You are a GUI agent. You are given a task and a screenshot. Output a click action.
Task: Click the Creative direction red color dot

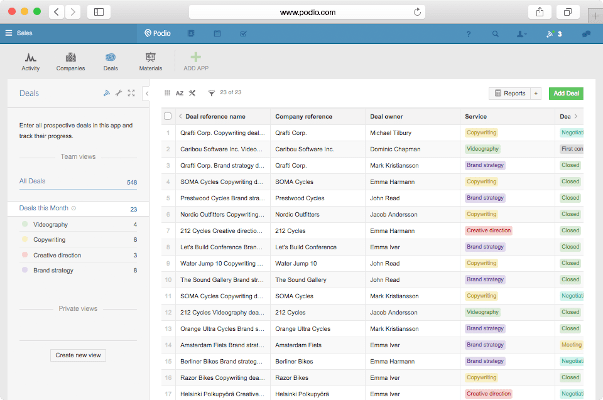[25, 255]
